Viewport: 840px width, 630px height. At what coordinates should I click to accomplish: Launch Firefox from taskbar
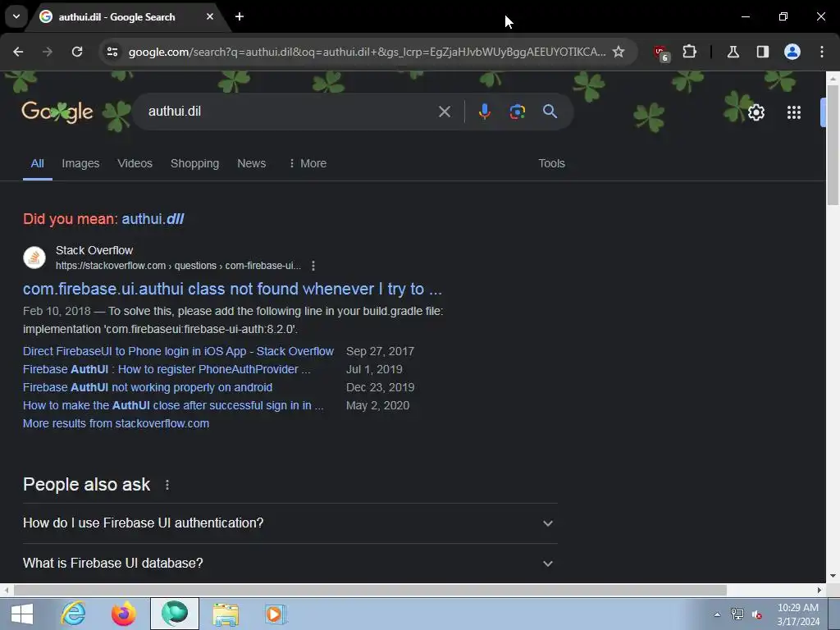[x=124, y=614]
